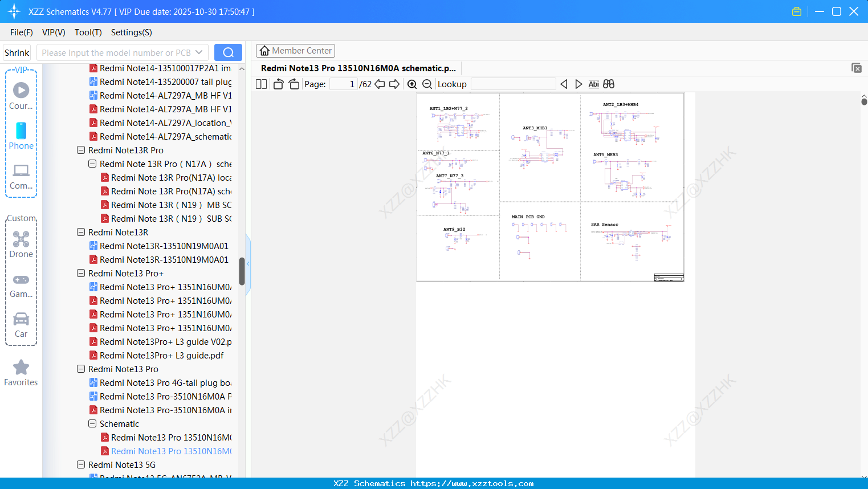
Task: Click the blue search magnifier button
Action: pos(228,52)
